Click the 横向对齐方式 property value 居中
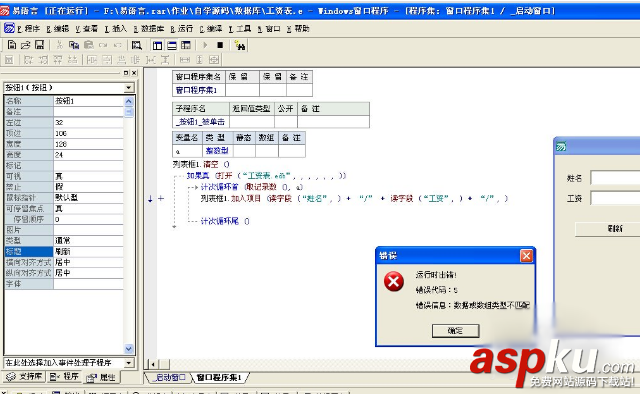Image resolution: width=640 pixels, height=394 pixels. 88,262
